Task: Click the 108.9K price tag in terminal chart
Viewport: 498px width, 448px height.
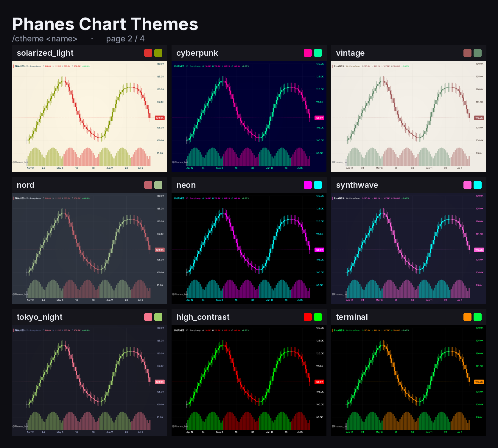Action: tap(479, 382)
